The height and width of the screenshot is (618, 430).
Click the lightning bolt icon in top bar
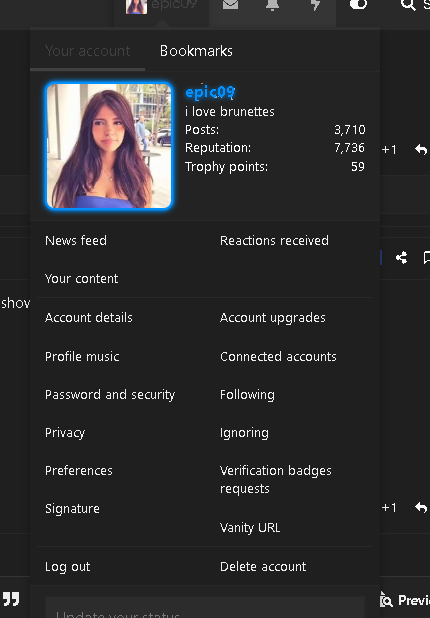pyautogui.click(x=315, y=4)
